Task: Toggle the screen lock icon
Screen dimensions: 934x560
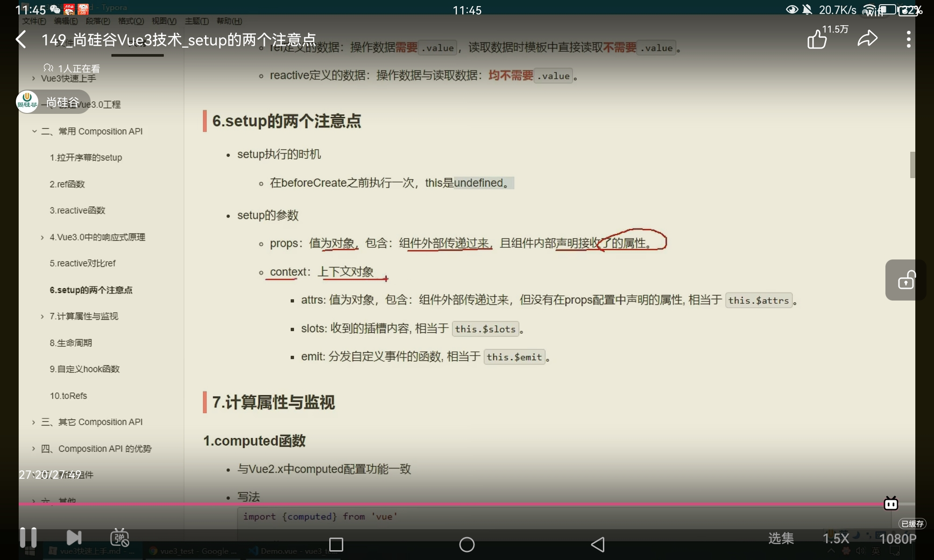Action: pyautogui.click(x=906, y=280)
